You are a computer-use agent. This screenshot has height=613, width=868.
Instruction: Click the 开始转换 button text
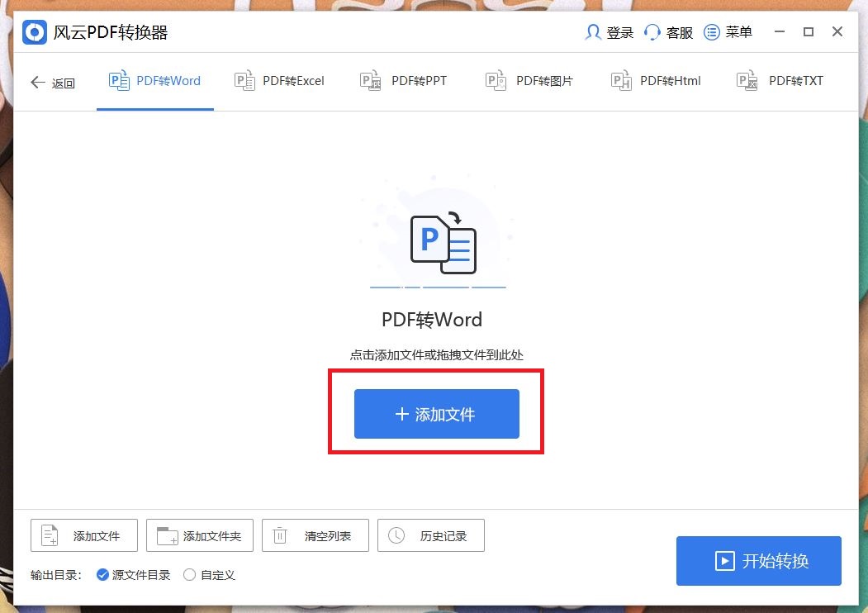coord(776,561)
